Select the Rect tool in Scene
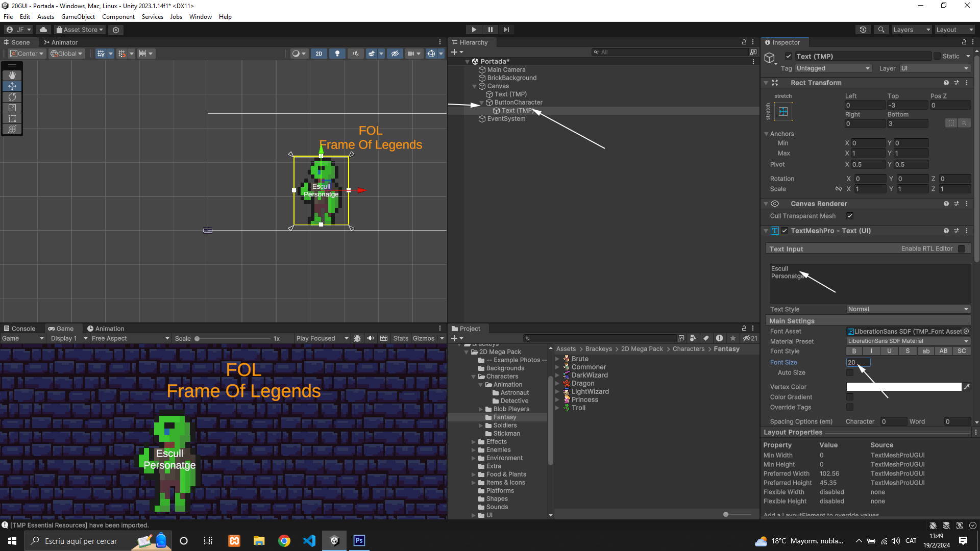Viewport: 980px width, 551px height. 12,118
